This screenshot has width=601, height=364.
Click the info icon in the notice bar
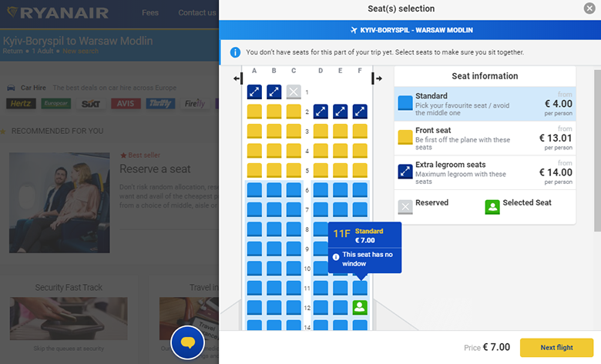[x=236, y=52]
